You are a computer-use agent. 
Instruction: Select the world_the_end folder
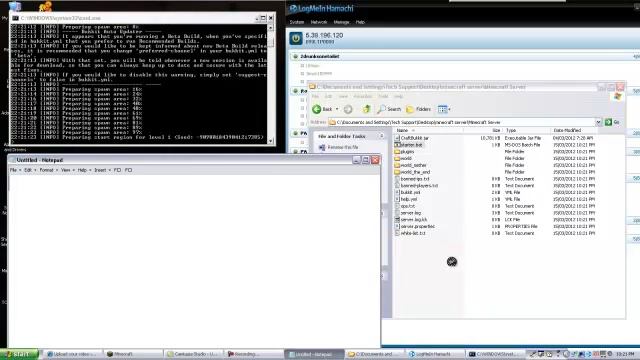coord(412,172)
